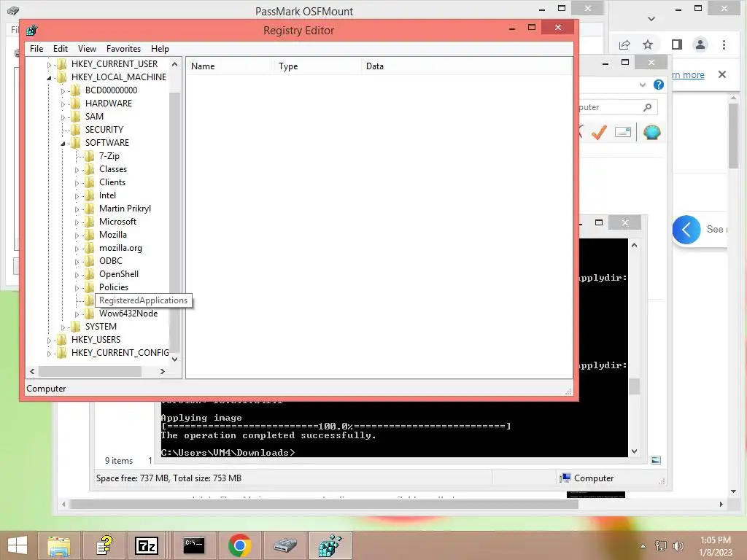Expand the BCD00000000 key
This screenshot has width=747, height=560.
[x=63, y=90]
